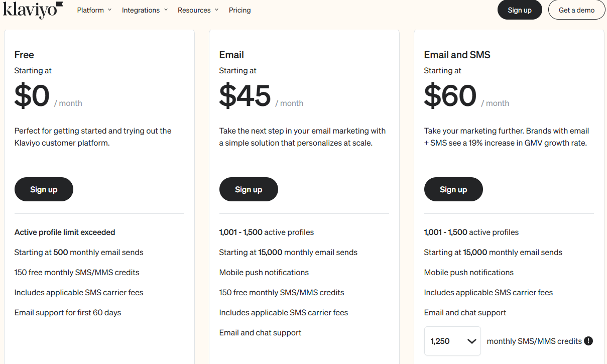Click the info icon beside monthly SMS/MMS credits

click(x=588, y=341)
